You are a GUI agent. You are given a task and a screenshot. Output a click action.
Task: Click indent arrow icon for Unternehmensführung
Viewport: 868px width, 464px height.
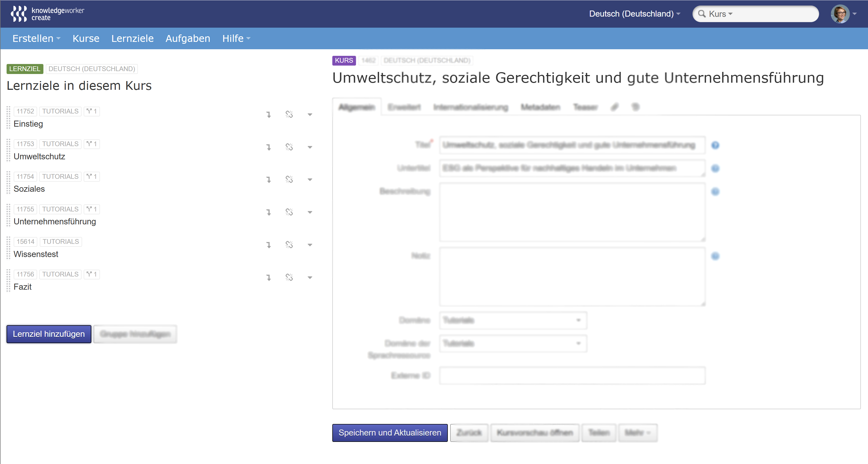[x=269, y=212]
